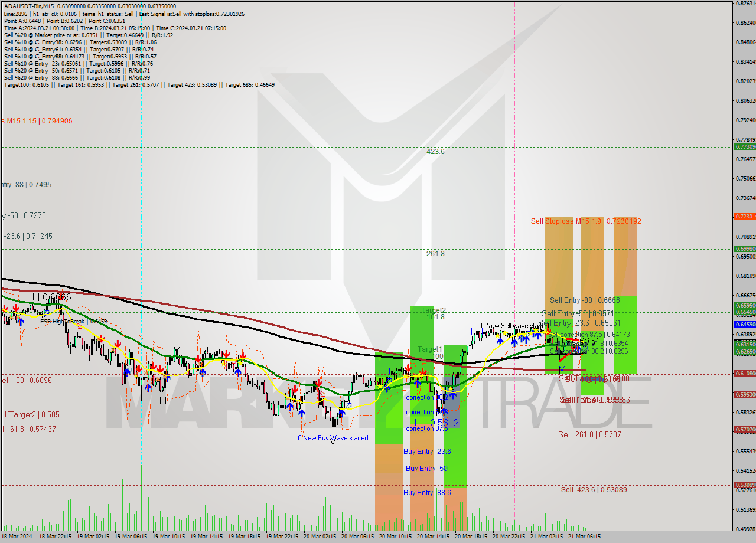Click the 0.55543 price axis value
Image resolution: width=756 pixels, height=543 pixels.
[x=745, y=451]
